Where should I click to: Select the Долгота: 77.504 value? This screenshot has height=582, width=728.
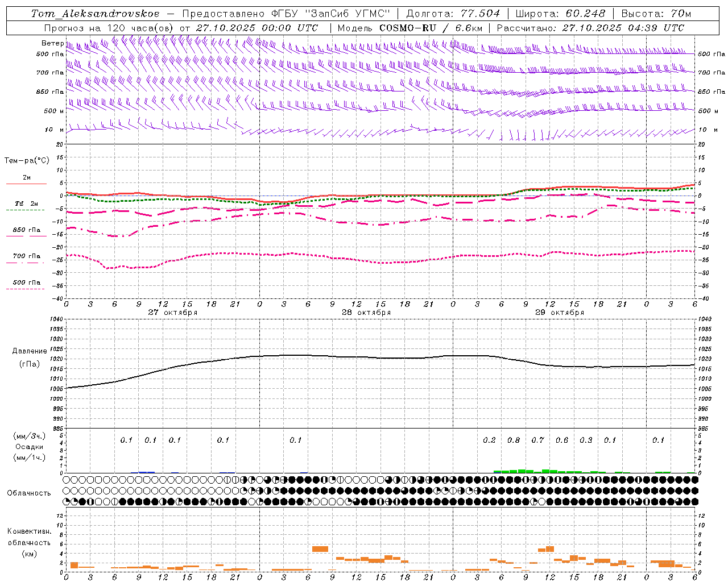pyautogui.click(x=453, y=14)
